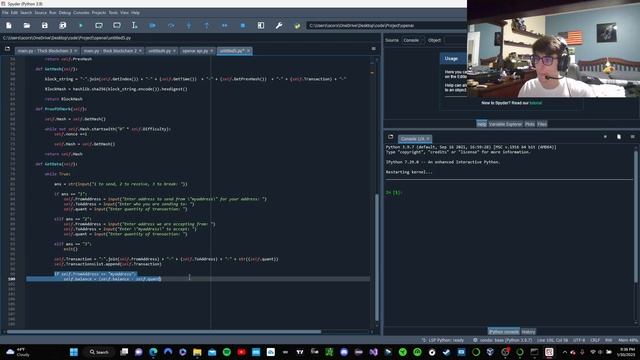This screenshot has width=640, height=360.
Task: Click the editor horizontal scrollbar
Action: [x=163, y=331]
